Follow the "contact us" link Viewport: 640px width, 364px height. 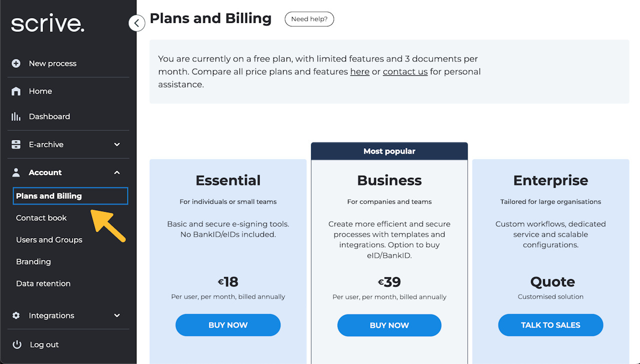pyautogui.click(x=405, y=71)
